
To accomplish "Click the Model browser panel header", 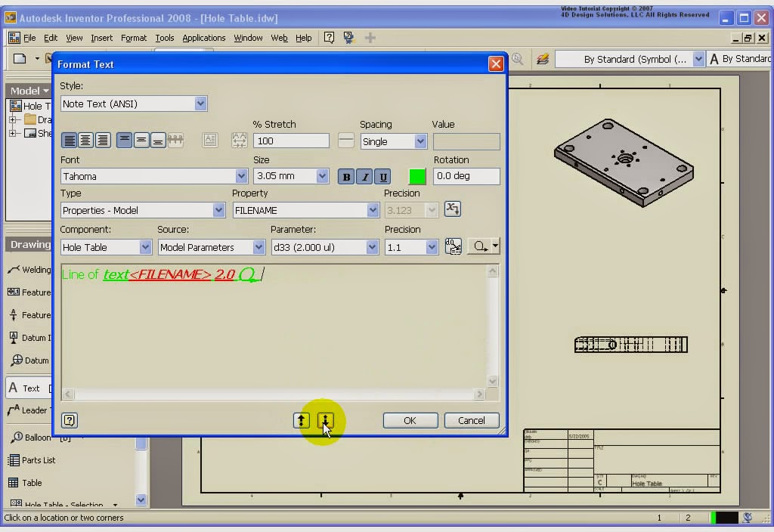I will 29,91.
